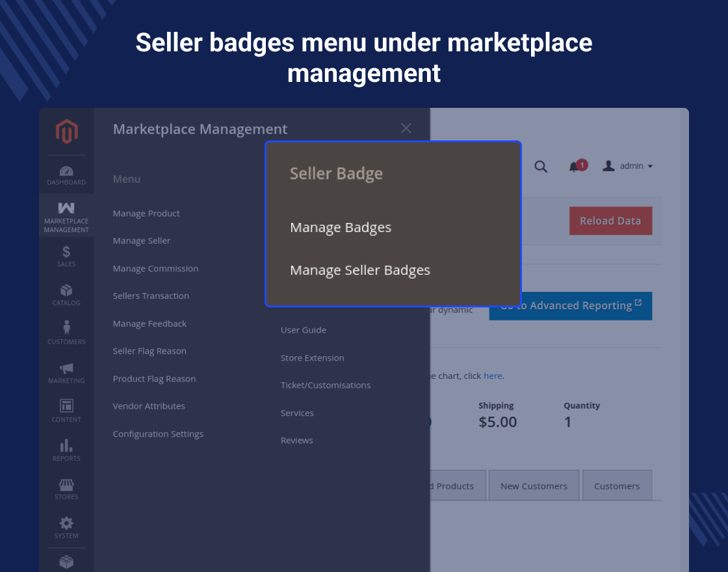Click the Seller Badge heading
Screen dimensions: 728x572
coord(337,174)
